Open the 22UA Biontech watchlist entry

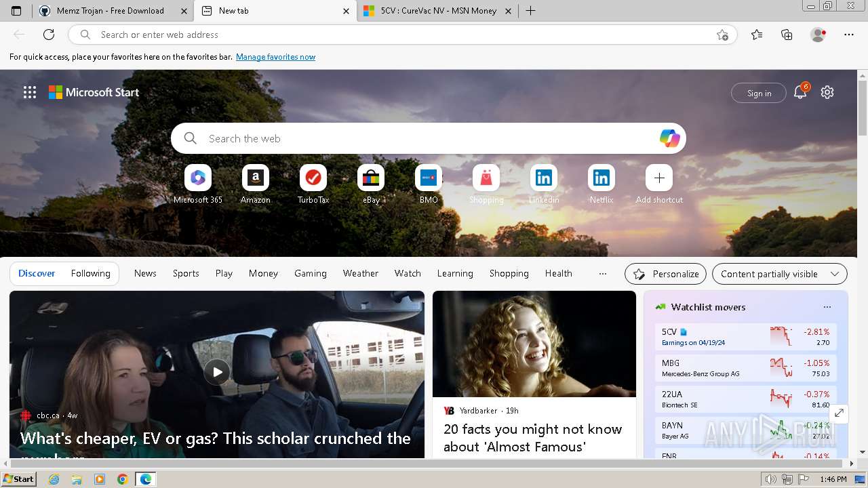pos(745,399)
